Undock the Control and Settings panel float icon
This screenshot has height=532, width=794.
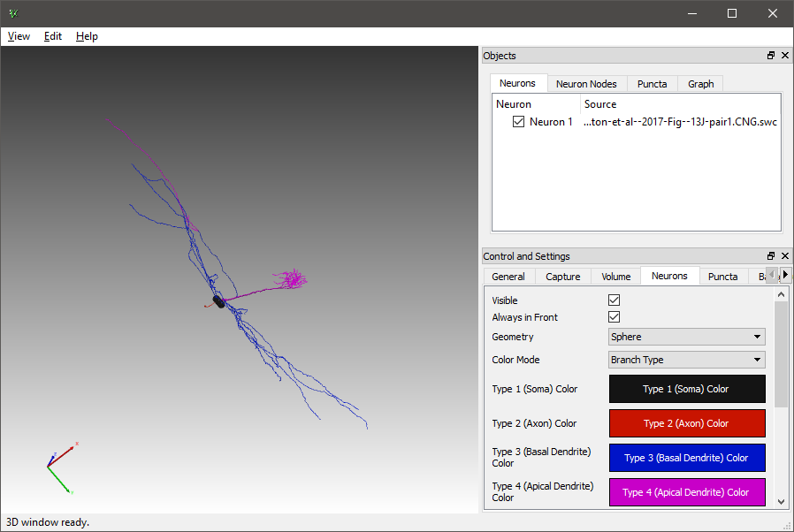point(770,255)
